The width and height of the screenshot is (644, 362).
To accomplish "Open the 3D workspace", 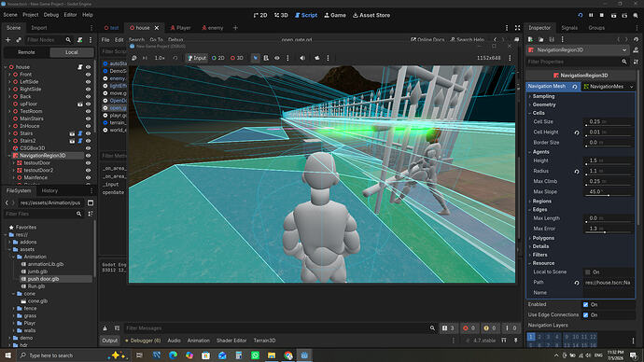I will 281,15.
